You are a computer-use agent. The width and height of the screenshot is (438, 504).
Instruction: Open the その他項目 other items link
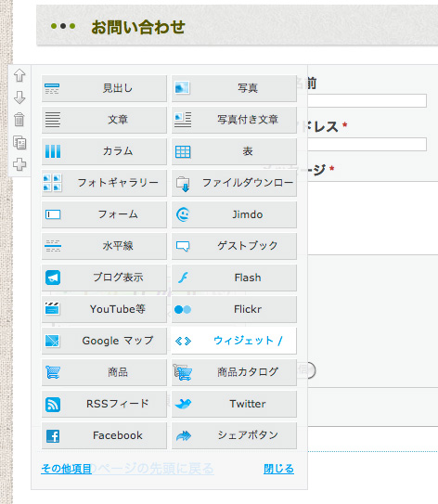66,469
